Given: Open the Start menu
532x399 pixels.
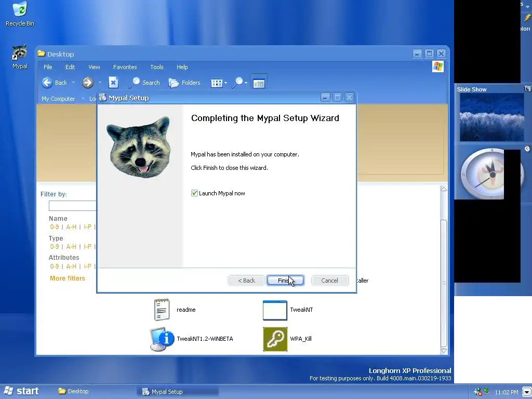Looking at the screenshot, I should click(x=21, y=391).
